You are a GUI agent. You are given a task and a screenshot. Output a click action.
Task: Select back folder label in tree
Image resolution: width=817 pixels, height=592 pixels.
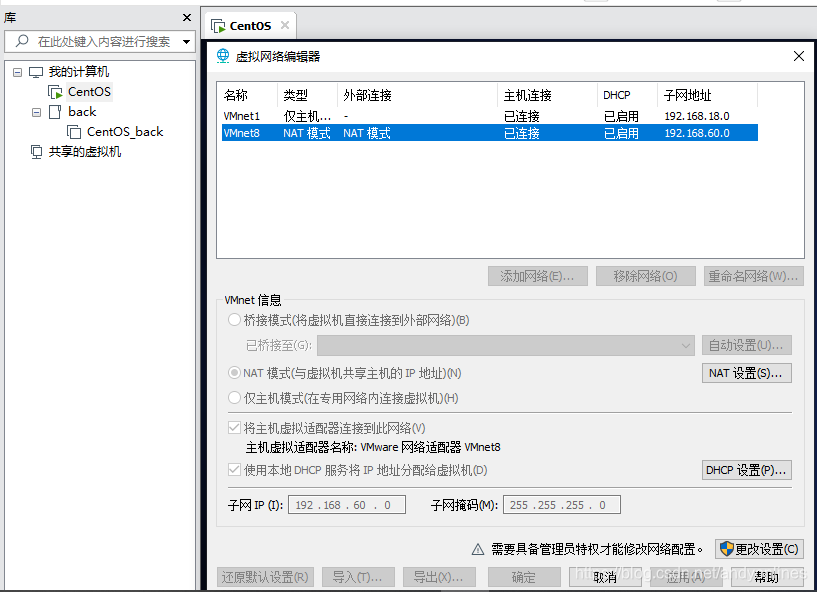(x=82, y=112)
